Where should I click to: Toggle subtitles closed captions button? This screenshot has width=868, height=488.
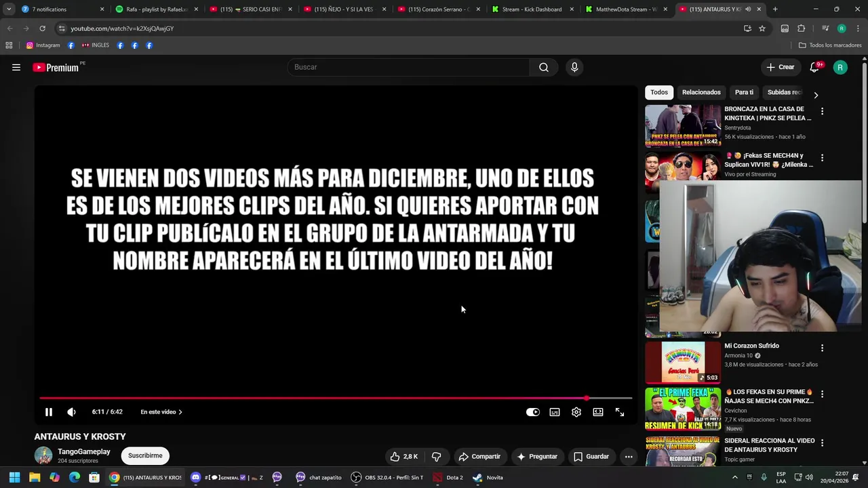click(555, 412)
